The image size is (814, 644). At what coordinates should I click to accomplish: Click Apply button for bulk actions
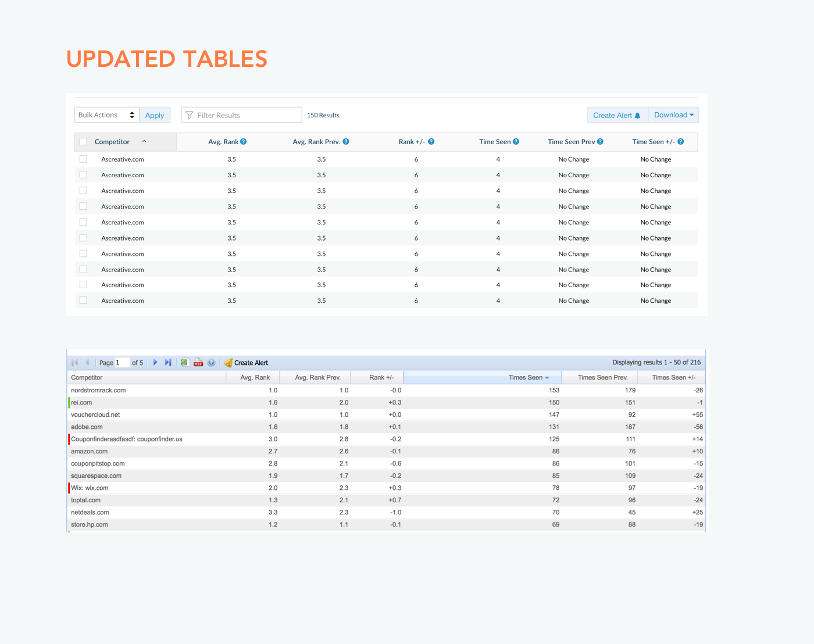point(155,115)
